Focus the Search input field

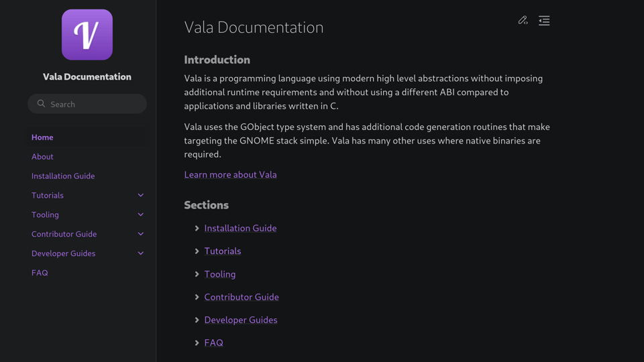coord(94,104)
